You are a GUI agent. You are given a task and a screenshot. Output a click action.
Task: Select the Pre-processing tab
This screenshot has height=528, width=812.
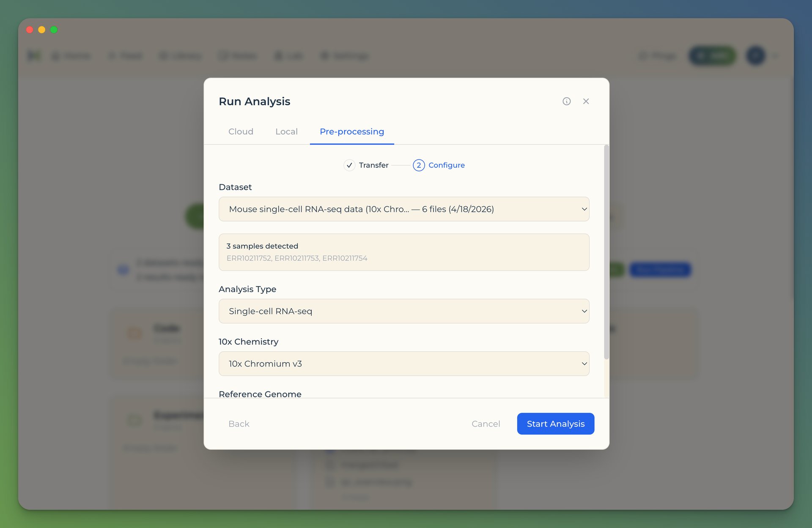click(351, 131)
